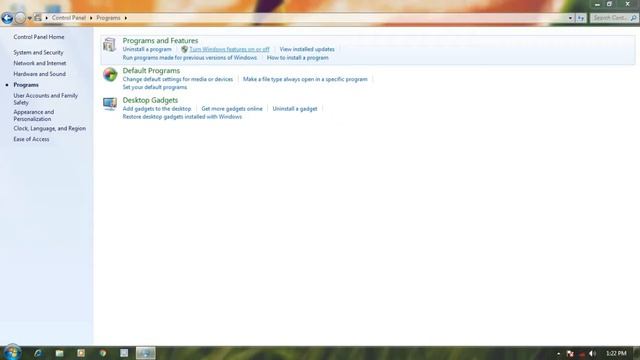Click Uninstall a gadget

[295, 109]
